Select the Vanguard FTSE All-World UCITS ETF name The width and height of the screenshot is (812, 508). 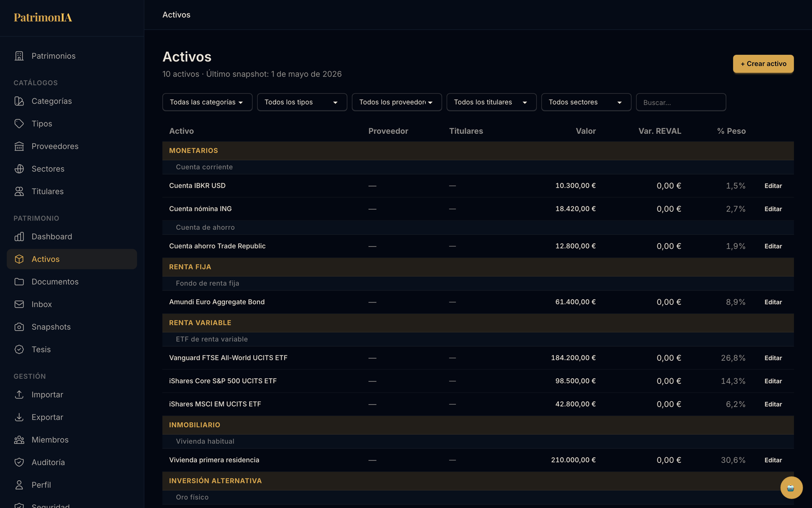(228, 358)
